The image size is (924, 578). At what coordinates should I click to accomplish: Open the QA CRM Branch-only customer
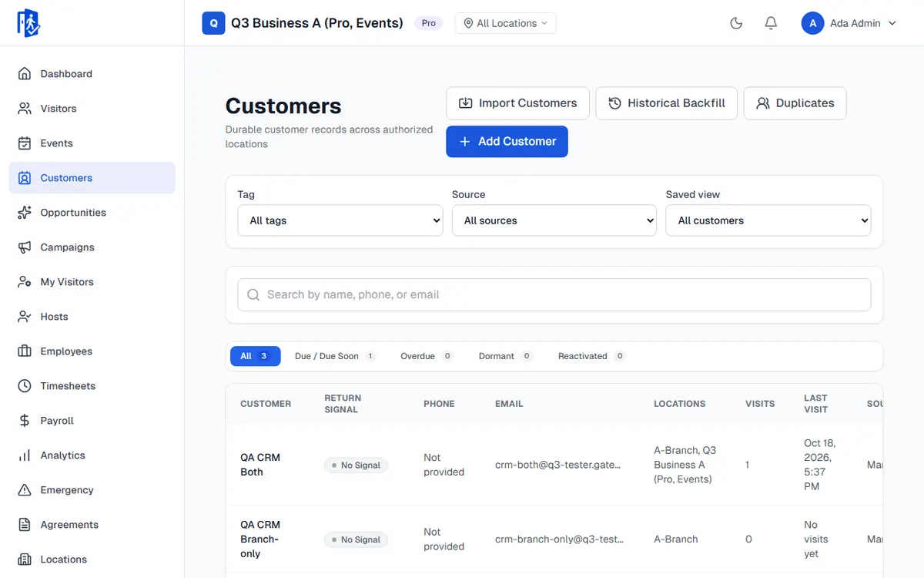pyautogui.click(x=260, y=539)
